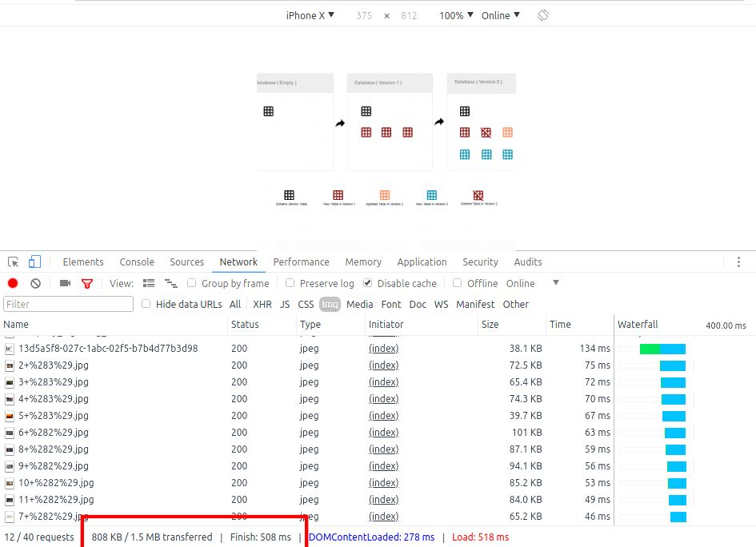Check the Offline checkbox
The width and height of the screenshot is (756, 547).
(457, 283)
